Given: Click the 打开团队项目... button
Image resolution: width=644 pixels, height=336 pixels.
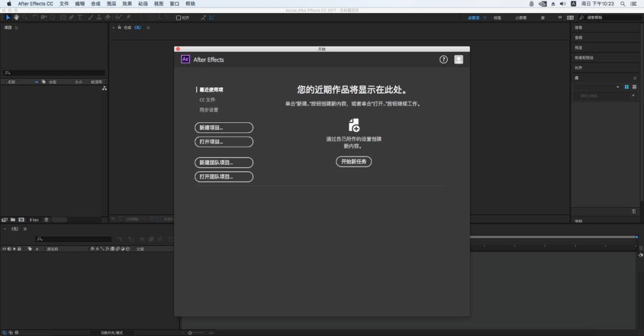Looking at the screenshot, I should point(224,177).
